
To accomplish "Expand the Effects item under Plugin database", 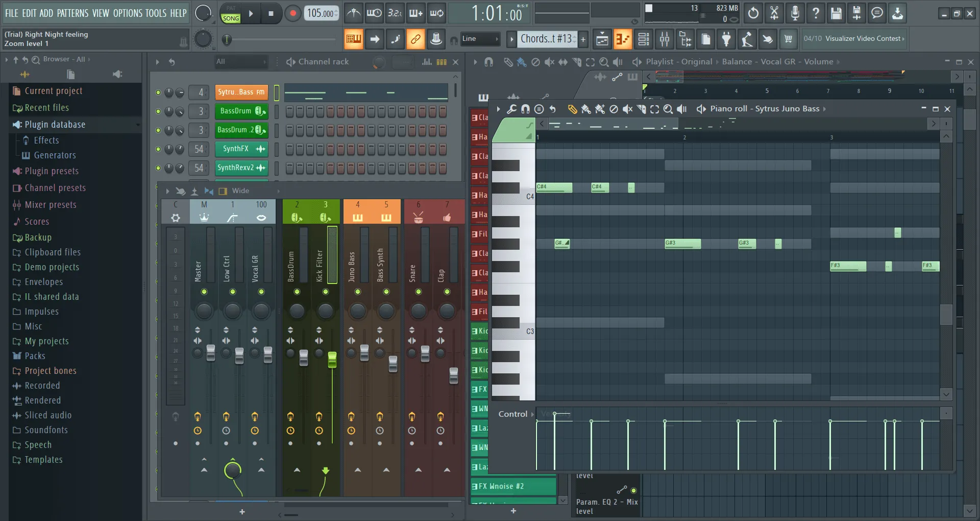I will tap(46, 140).
